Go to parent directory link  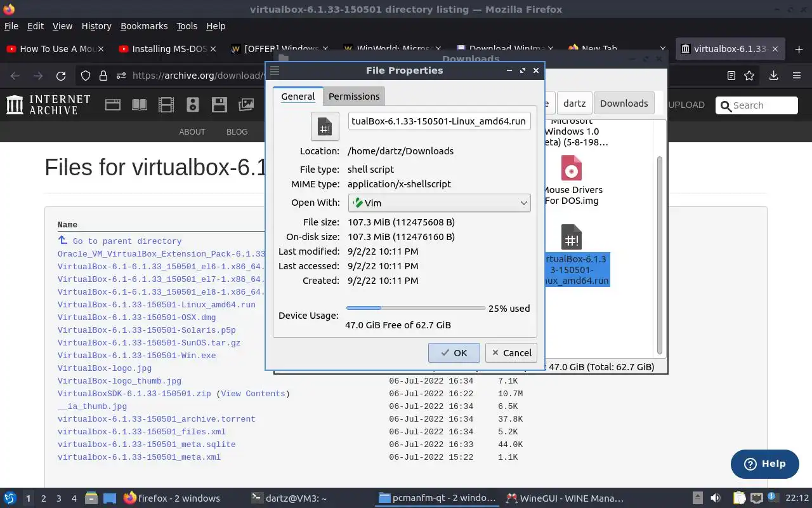[127, 241]
